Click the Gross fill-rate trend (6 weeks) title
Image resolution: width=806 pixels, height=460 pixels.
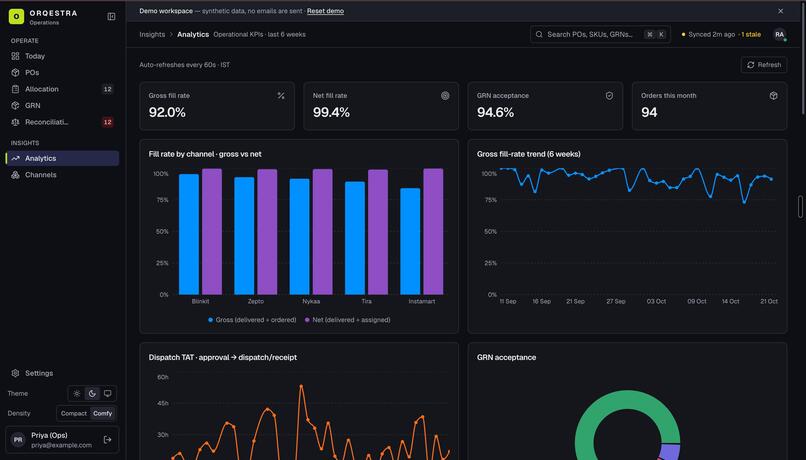(x=528, y=154)
